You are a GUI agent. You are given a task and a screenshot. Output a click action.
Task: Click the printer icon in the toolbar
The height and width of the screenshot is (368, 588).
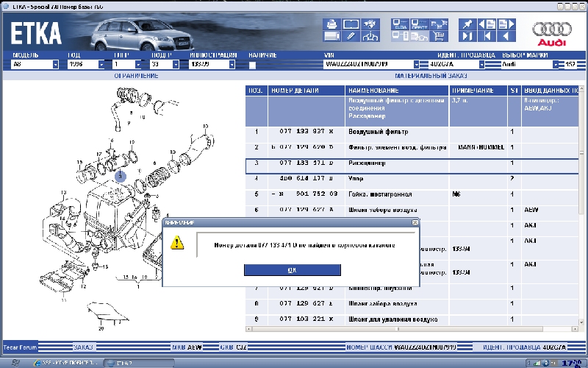332,24
